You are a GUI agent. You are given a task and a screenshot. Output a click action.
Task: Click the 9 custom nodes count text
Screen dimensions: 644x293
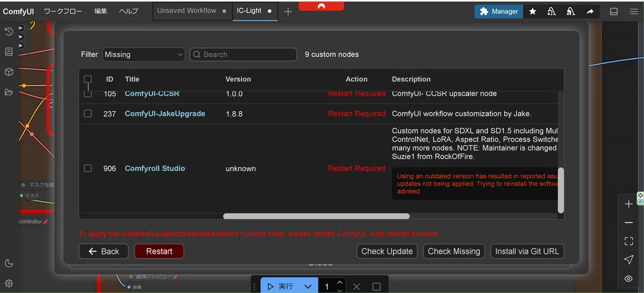332,55
